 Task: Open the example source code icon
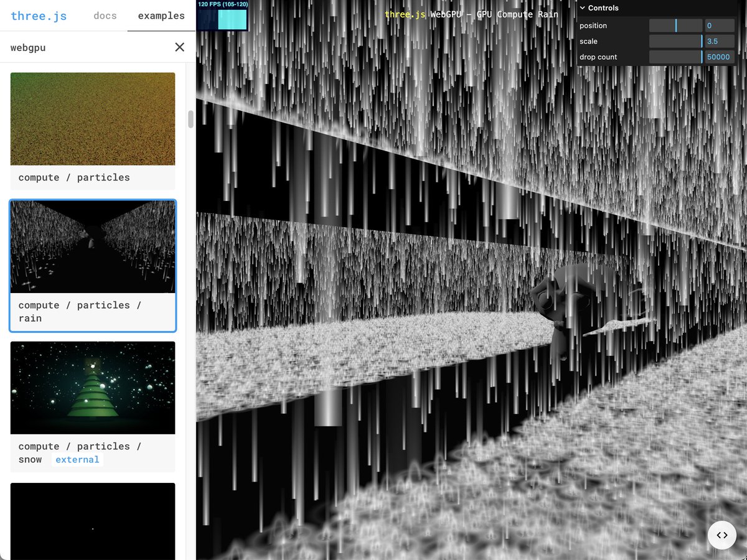tap(721, 534)
